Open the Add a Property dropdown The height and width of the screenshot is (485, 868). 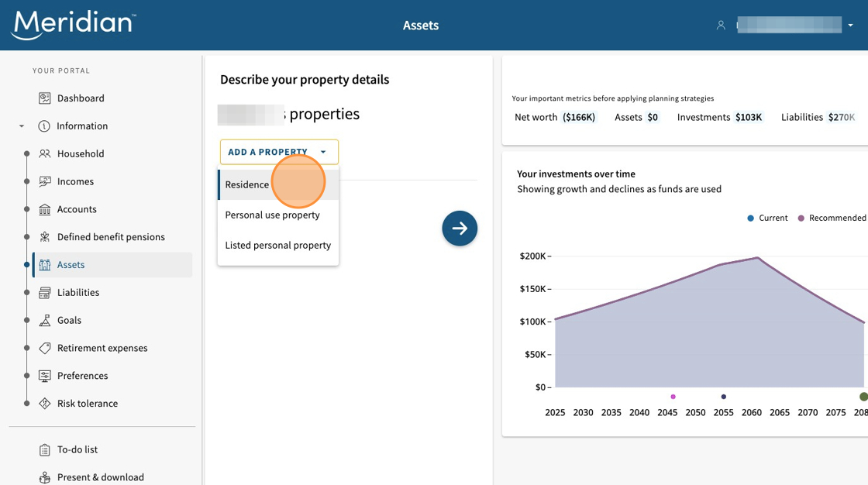279,152
